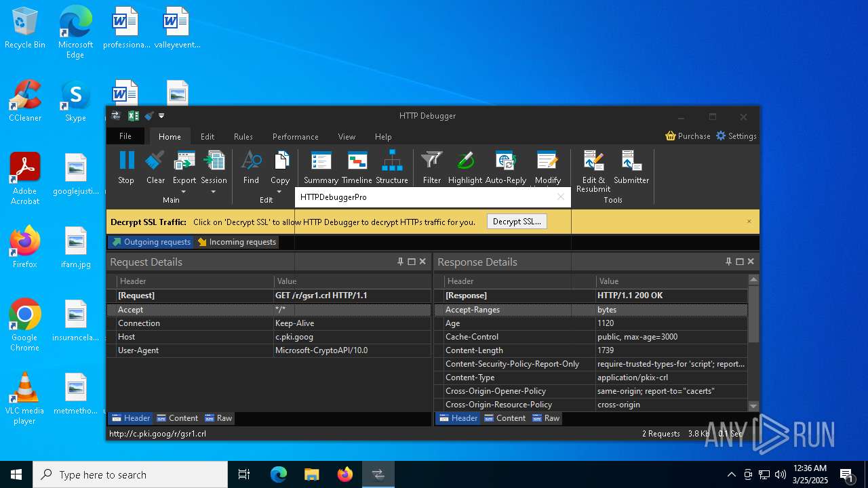
Task: Pin the Request Details panel
Action: [x=400, y=262]
